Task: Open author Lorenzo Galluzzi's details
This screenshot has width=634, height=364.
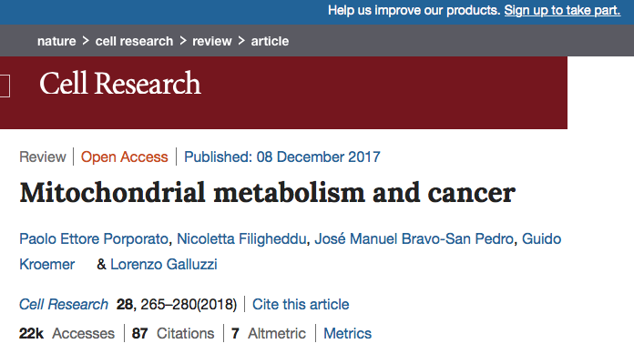Action: (164, 264)
